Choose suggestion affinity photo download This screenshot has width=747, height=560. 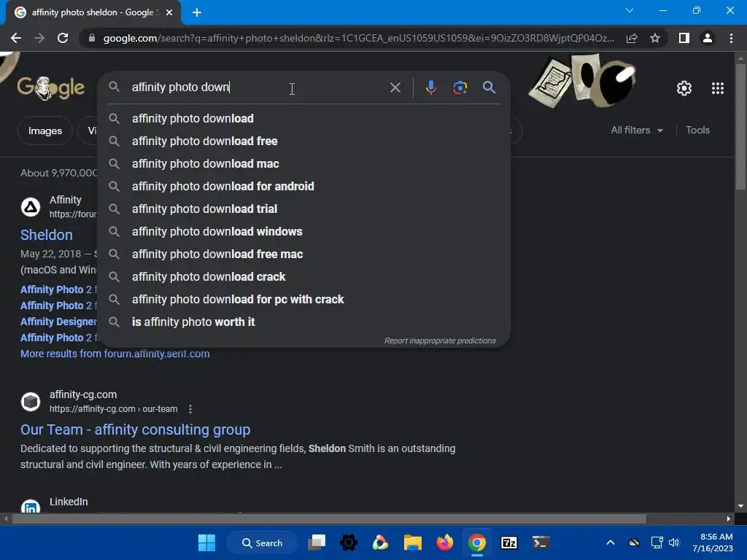click(x=304, y=119)
